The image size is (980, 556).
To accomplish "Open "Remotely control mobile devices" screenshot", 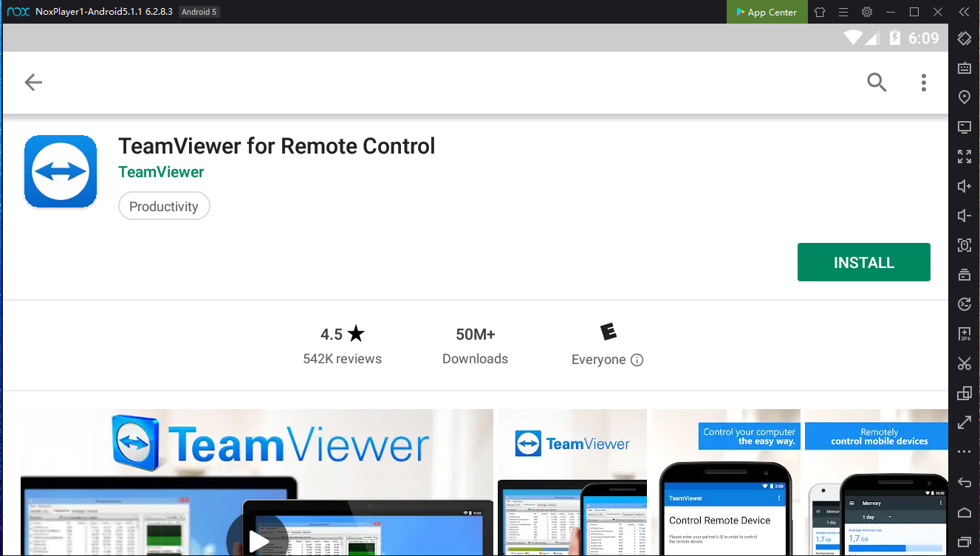I will [877, 482].
